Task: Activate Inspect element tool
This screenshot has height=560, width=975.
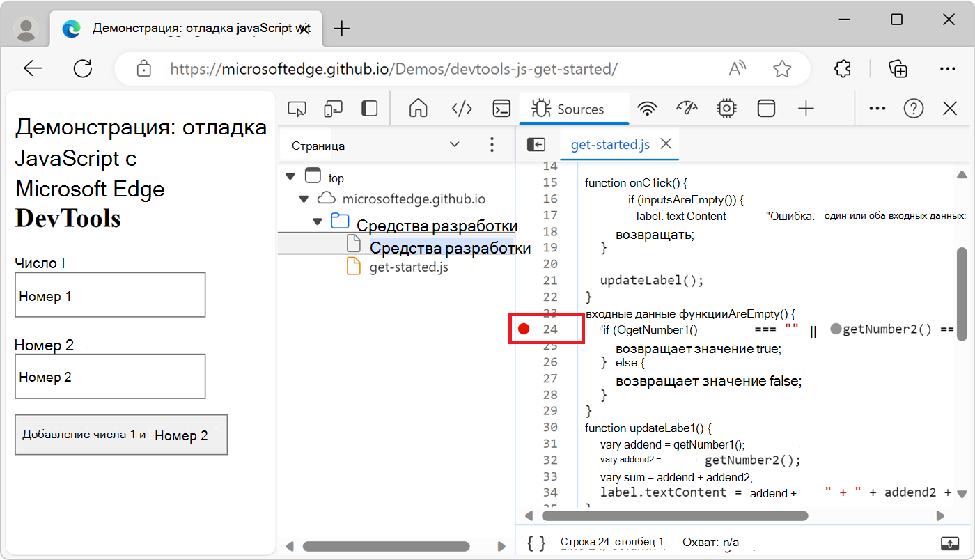Action: (x=297, y=109)
